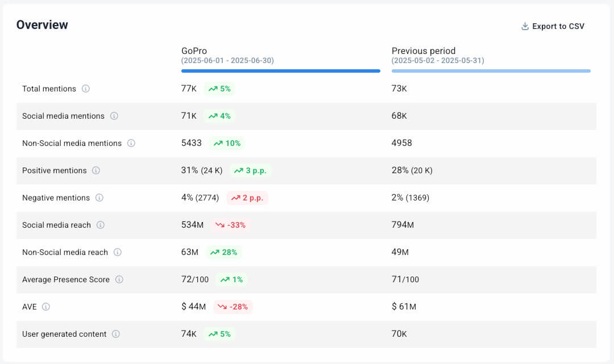
Task: Show info tooltip for Negative mentions
Action: click(x=99, y=198)
